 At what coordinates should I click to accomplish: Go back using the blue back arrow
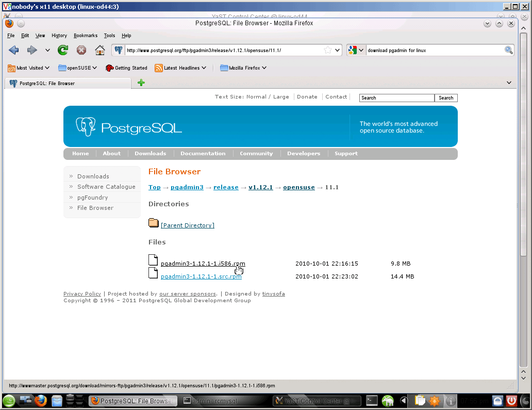coord(14,50)
